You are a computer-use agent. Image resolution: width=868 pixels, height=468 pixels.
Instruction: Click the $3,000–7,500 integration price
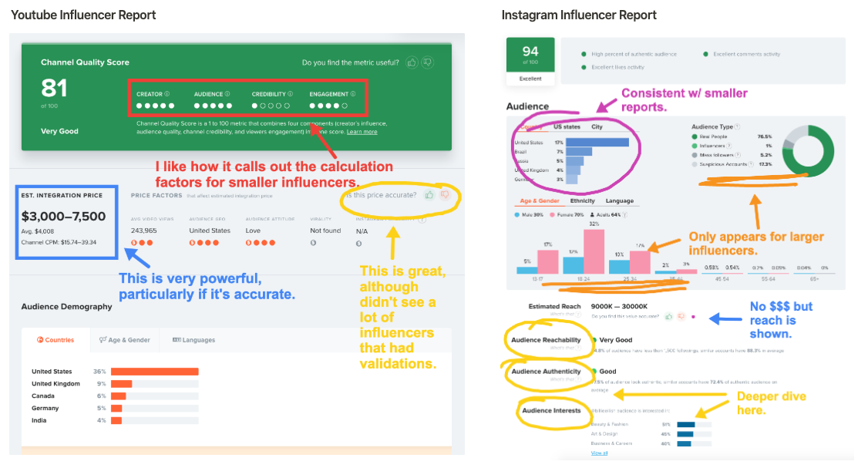(64, 217)
